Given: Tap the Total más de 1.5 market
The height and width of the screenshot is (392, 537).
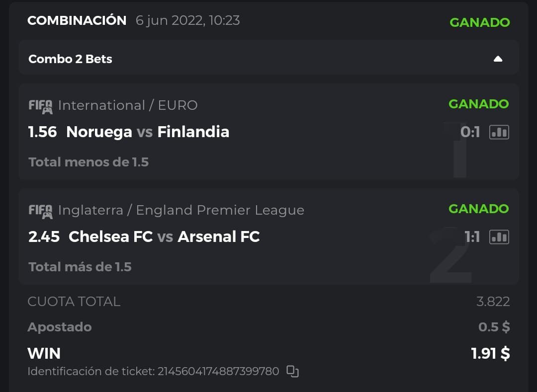Looking at the screenshot, I should [x=80, y=267].
